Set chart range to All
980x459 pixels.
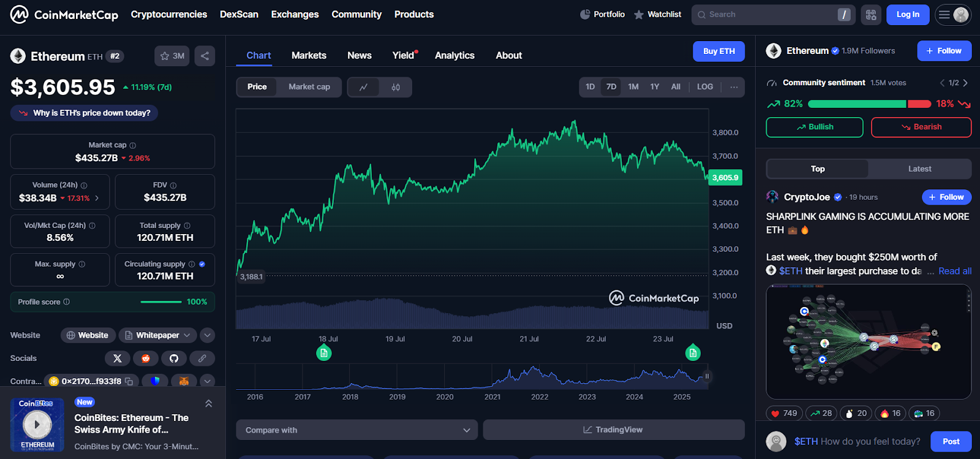[676, 87]
